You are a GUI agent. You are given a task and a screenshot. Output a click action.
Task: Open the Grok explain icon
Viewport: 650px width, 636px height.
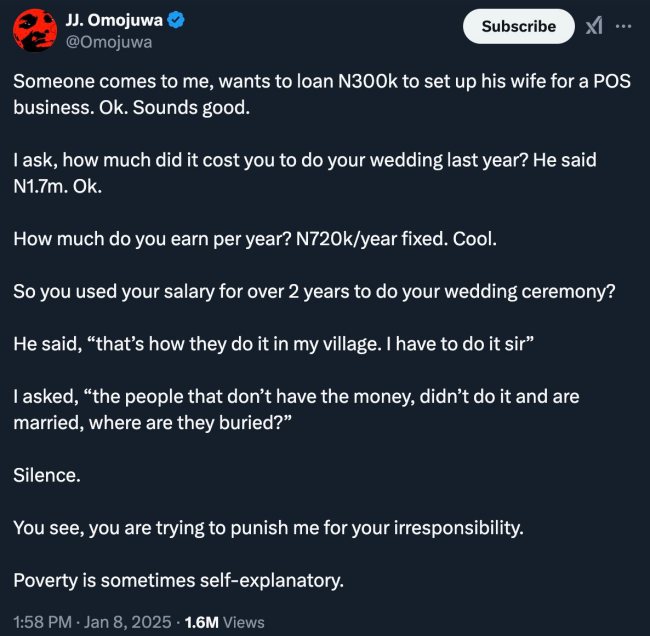point(594,27)
